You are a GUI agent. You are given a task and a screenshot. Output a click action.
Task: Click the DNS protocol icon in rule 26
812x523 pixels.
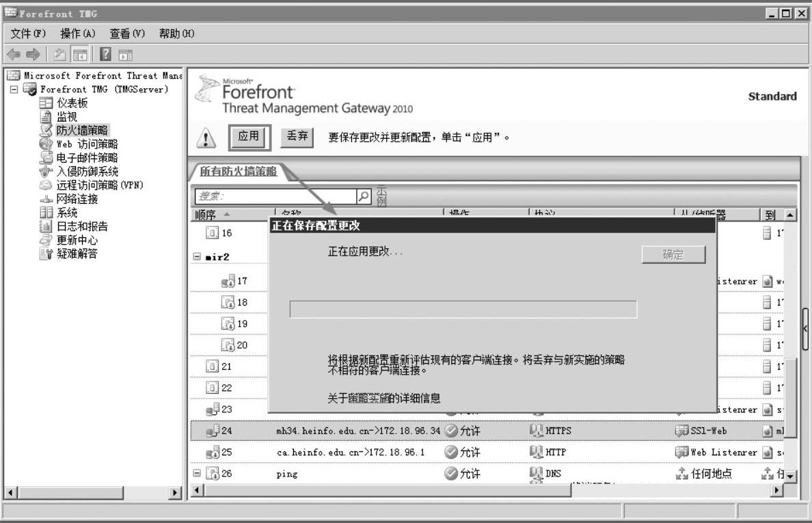pos(537,473)
